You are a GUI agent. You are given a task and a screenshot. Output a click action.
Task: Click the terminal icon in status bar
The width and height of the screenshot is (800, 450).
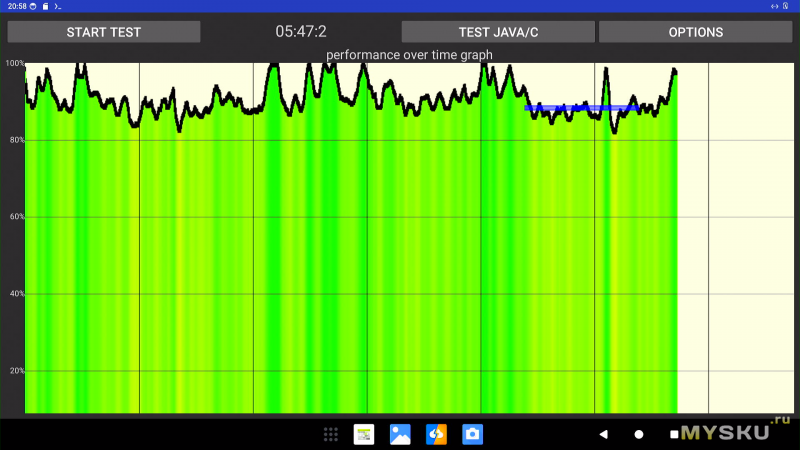point(59,6)
